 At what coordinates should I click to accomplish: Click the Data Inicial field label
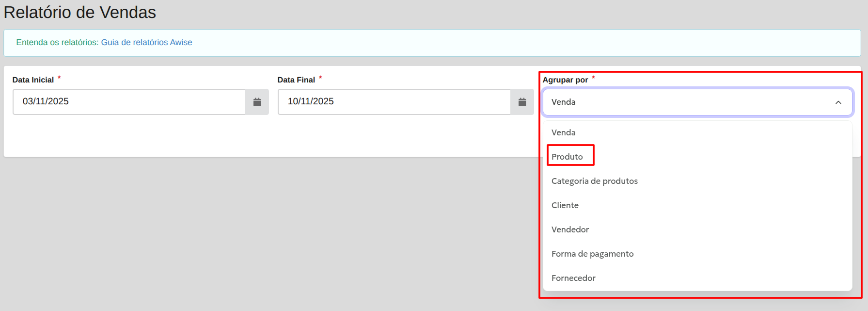[33, 80]
